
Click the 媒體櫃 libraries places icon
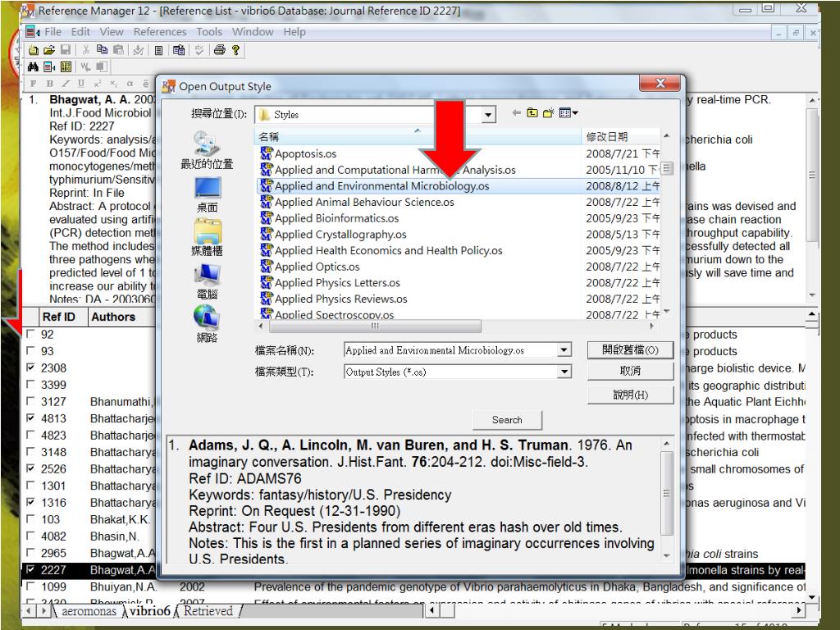[207, 239]
